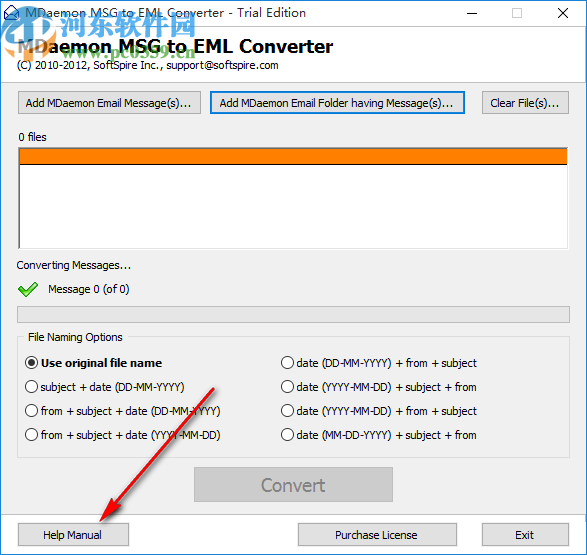Select date (DD-MM-YYYY) + from + subject
587x555 pixels.
tap(378, 363)
